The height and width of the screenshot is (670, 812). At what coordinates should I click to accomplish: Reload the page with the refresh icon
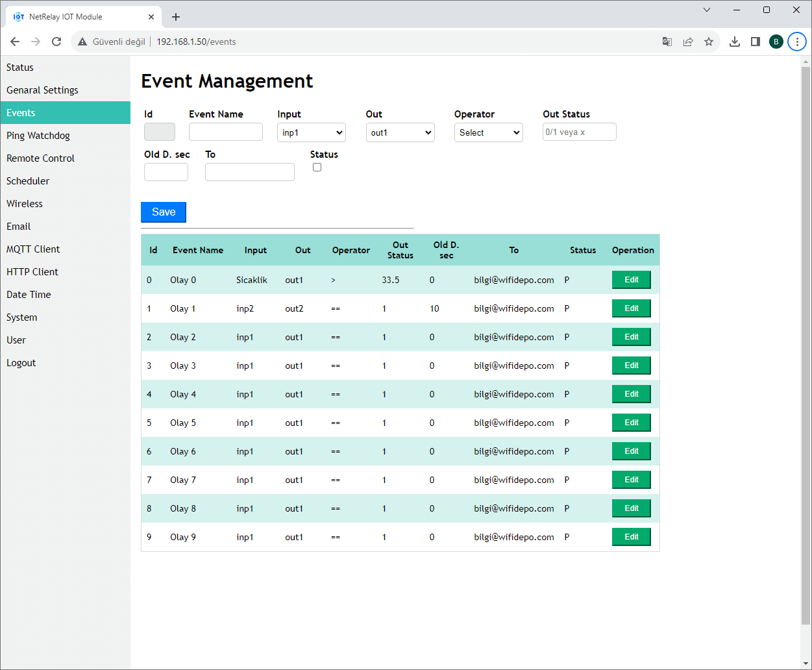[56, 42]
